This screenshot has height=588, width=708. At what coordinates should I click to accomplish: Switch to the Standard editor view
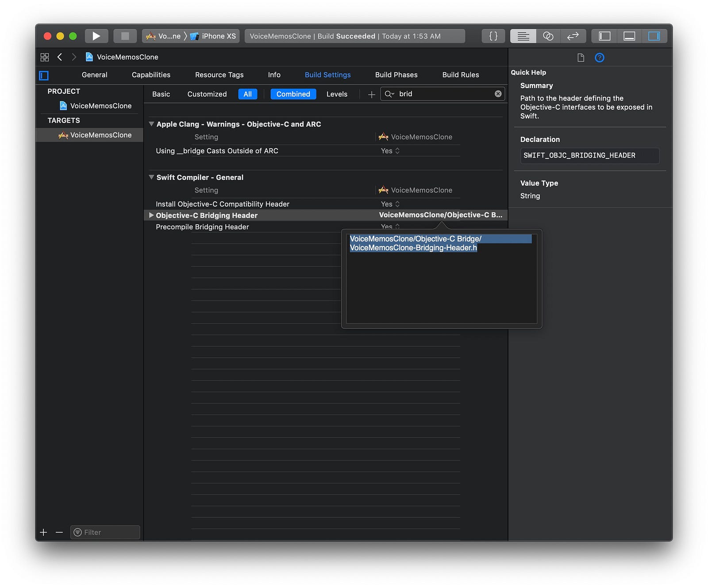(523, 36)
